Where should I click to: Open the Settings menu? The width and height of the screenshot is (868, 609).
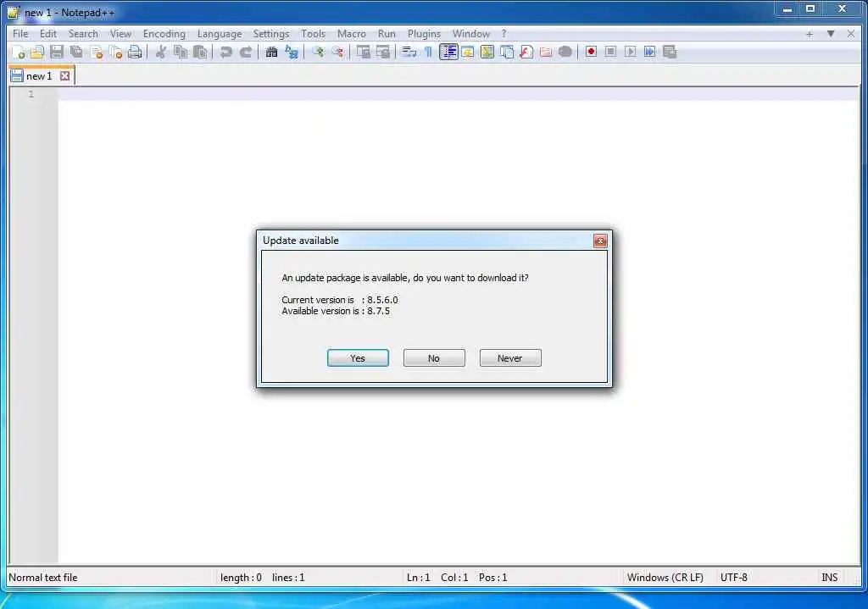pyautogui.click(x=270, y=34)
